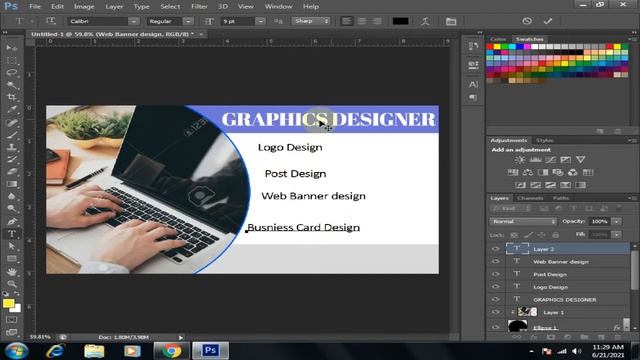Left align the text
Screen dimensions: 640x360
tap(347, 21)
